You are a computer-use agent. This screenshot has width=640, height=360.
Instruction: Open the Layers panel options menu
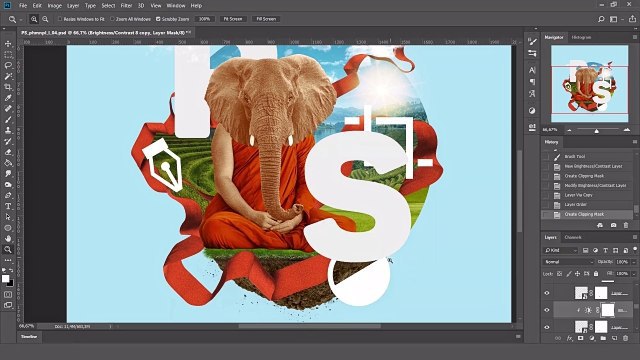coord(635,237)
